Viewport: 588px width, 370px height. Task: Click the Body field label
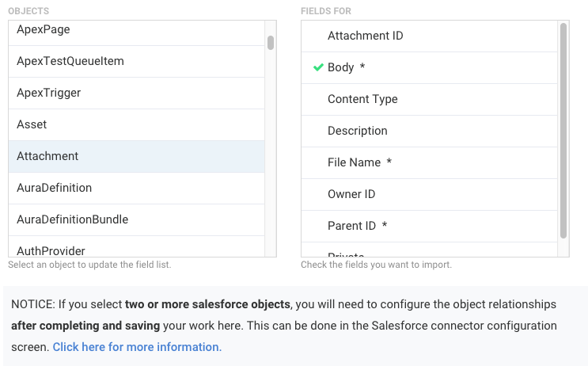coord(341,67)
